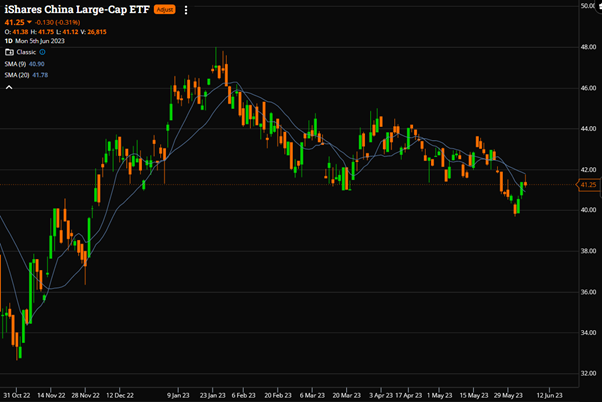Click the 20 Feb 23 date label

pyautogui.click(x=278, y=395)
